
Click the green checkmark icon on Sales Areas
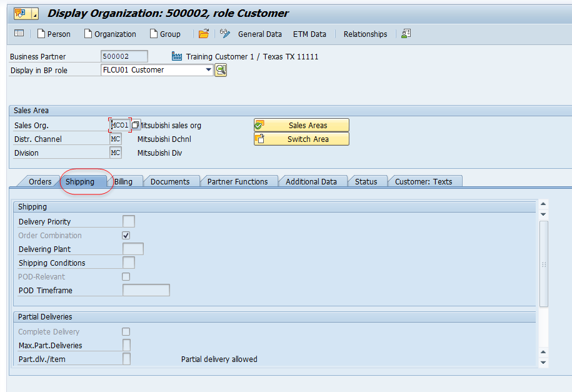click(x=259, y=125)
